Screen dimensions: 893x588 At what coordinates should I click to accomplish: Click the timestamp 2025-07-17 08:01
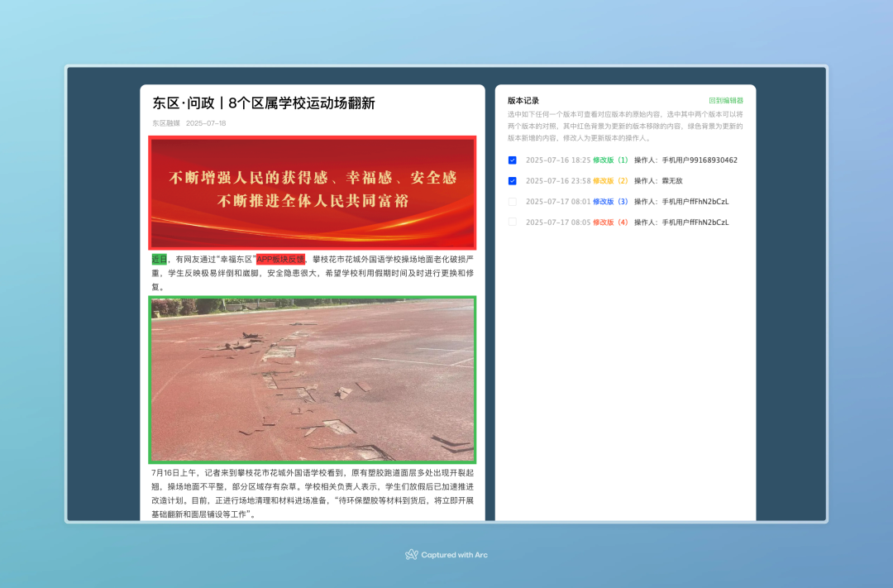pyautogui.click(x=557, y=202)
